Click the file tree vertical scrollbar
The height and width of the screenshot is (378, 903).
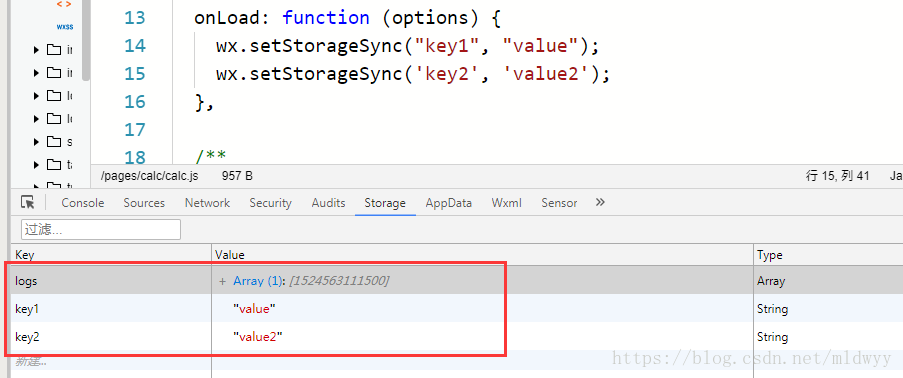(86, 40)
